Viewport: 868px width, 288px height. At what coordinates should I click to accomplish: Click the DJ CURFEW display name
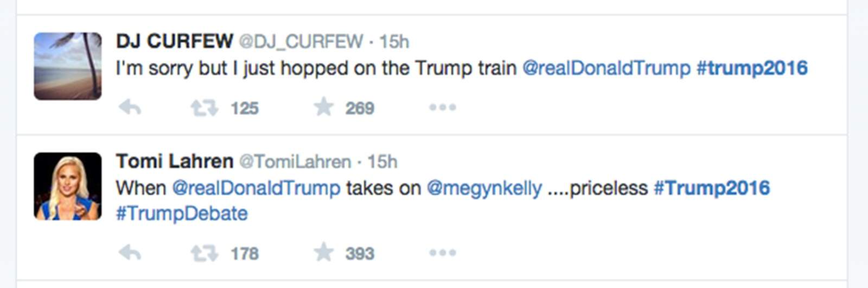point(174,41)
